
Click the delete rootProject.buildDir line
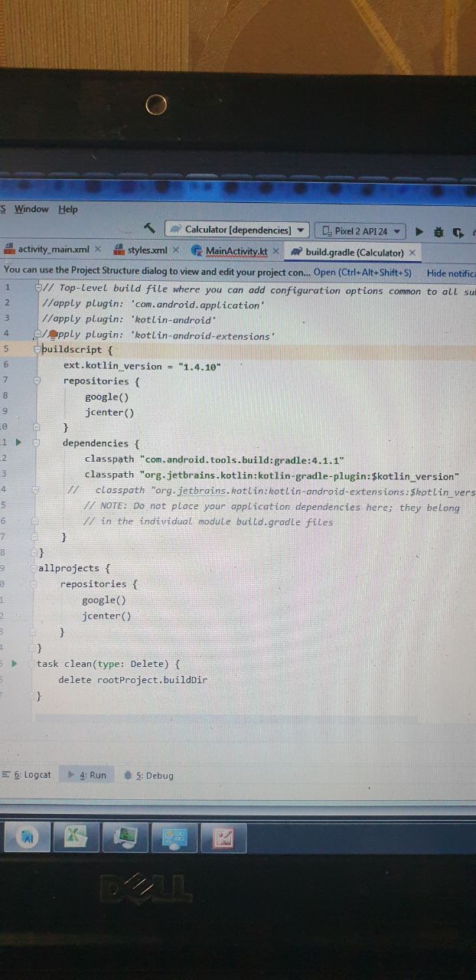tap(132, 679)
